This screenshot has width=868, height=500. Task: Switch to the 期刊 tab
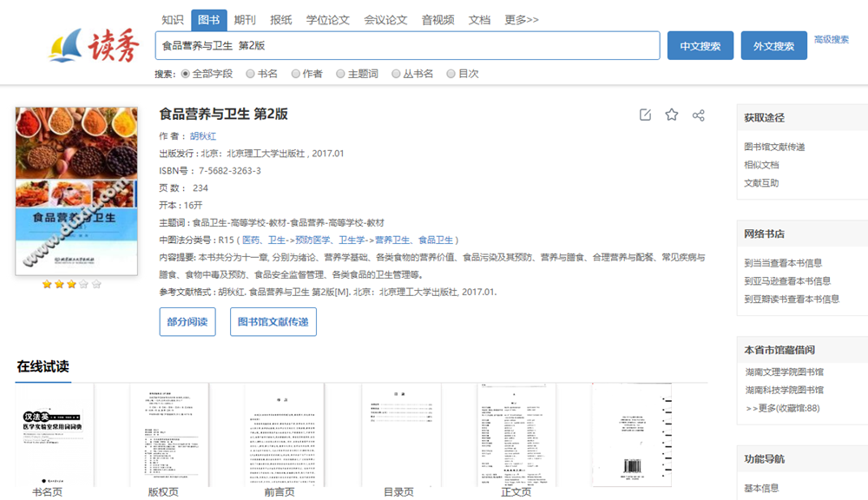point(245,20)
